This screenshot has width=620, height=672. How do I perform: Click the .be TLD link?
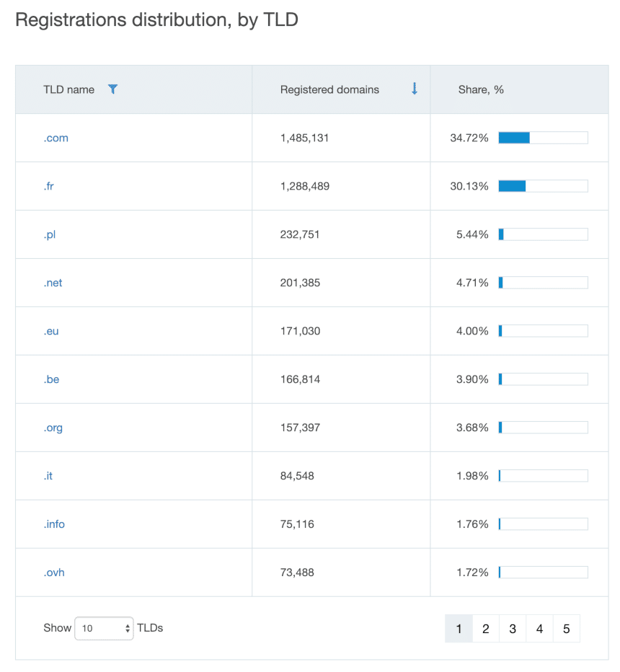(51, 379)
